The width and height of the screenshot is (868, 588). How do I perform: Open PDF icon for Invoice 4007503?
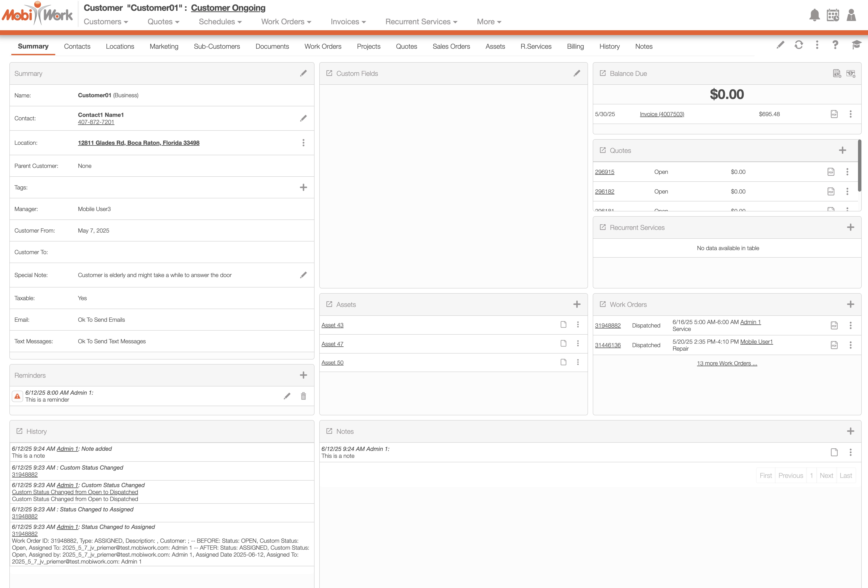[834, 114]
